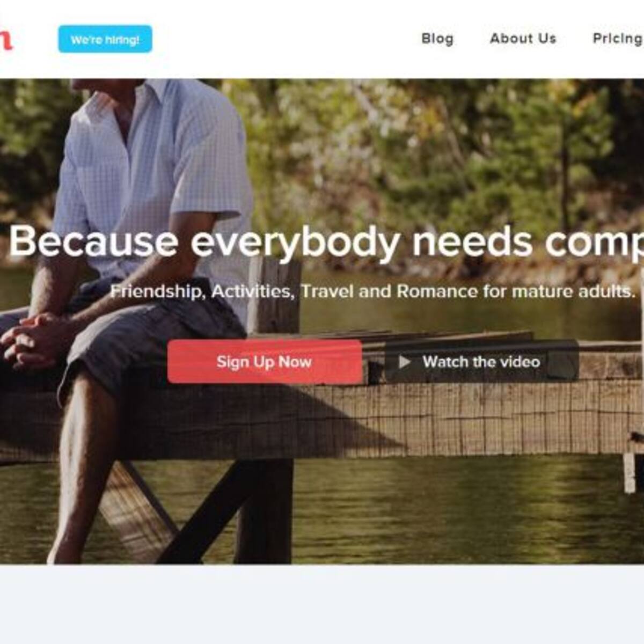This screenshot has width=644, height=644.
Task: Select Pricing in the navigation bar
Action: [x=618, y=39]
